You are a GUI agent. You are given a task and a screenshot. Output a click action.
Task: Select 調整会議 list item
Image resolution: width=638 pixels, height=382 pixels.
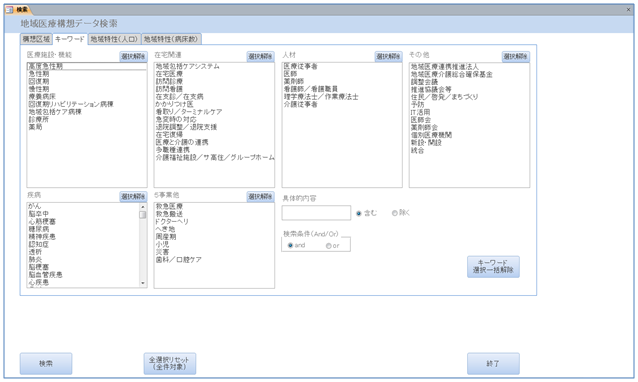[469, 82]
